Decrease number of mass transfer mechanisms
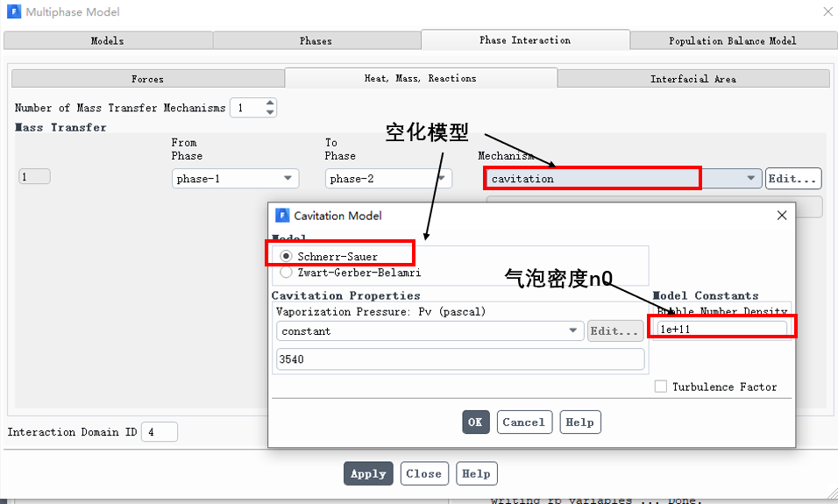838x504 pixels. [270, 112]
